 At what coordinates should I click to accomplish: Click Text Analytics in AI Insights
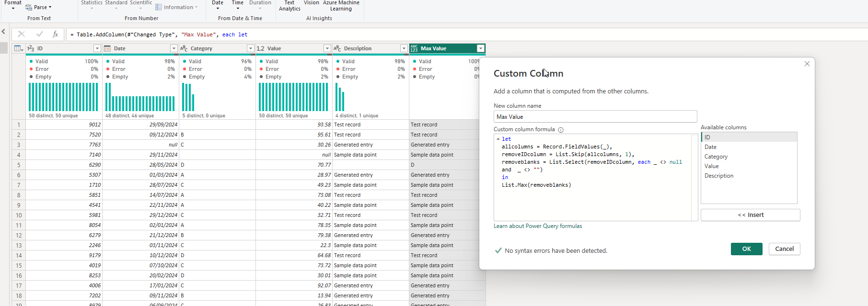point(289,5)
